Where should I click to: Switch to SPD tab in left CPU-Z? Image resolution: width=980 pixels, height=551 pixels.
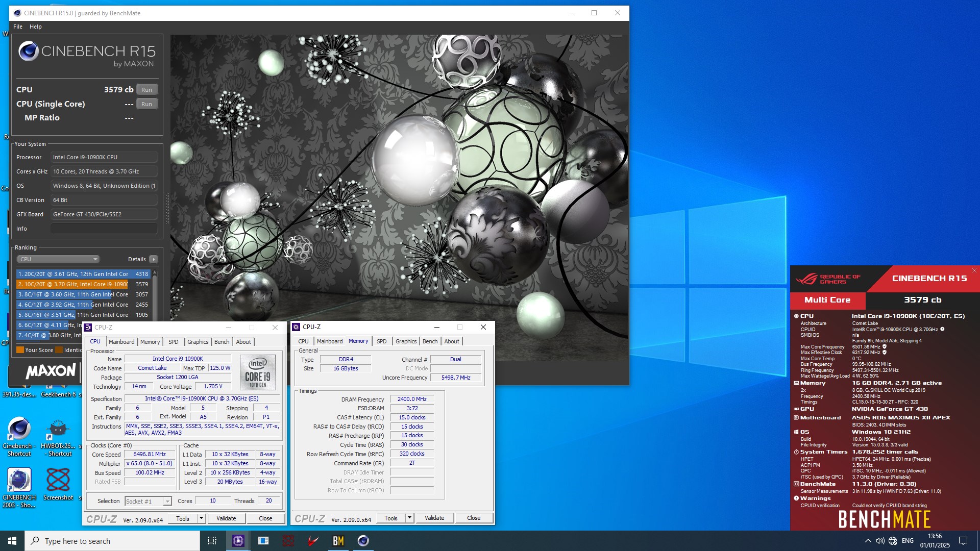(x=174, y=342)
